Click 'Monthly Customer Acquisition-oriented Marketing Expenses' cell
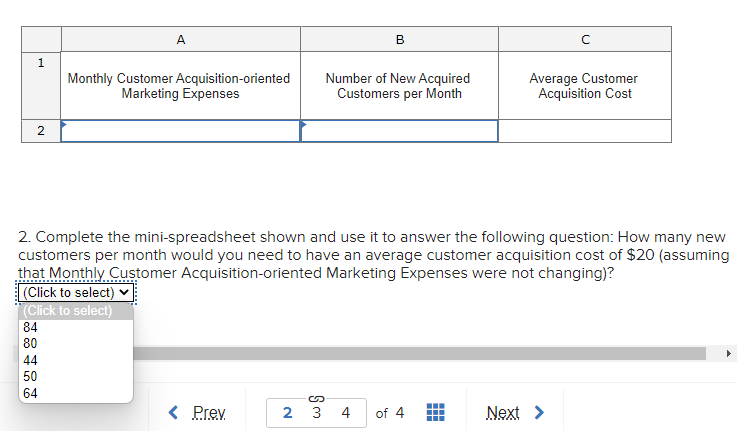 (x=180, y=86)
